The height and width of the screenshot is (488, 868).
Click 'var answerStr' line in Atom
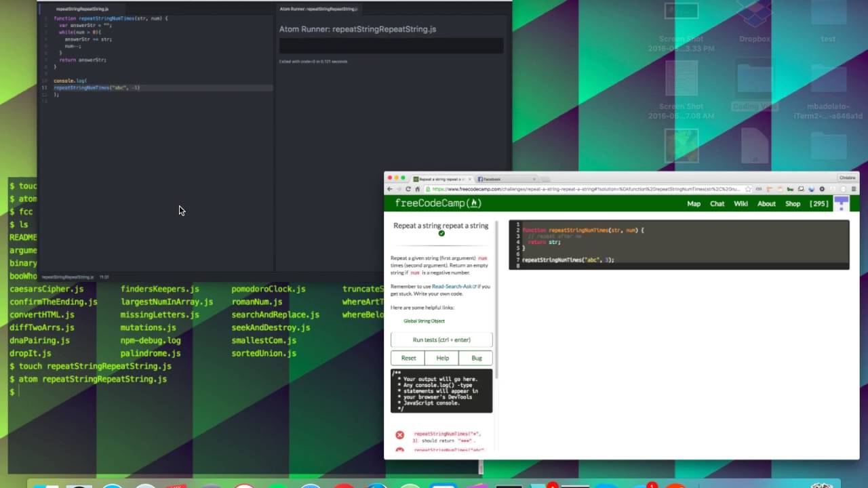pyautogui.click(x=85, y=25)
